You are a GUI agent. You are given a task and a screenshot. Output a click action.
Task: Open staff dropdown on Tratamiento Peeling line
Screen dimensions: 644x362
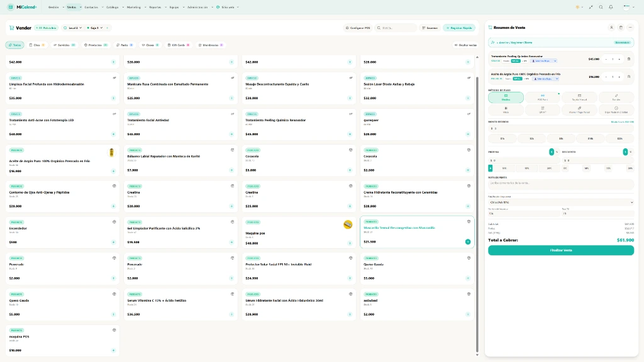[544, 61]
